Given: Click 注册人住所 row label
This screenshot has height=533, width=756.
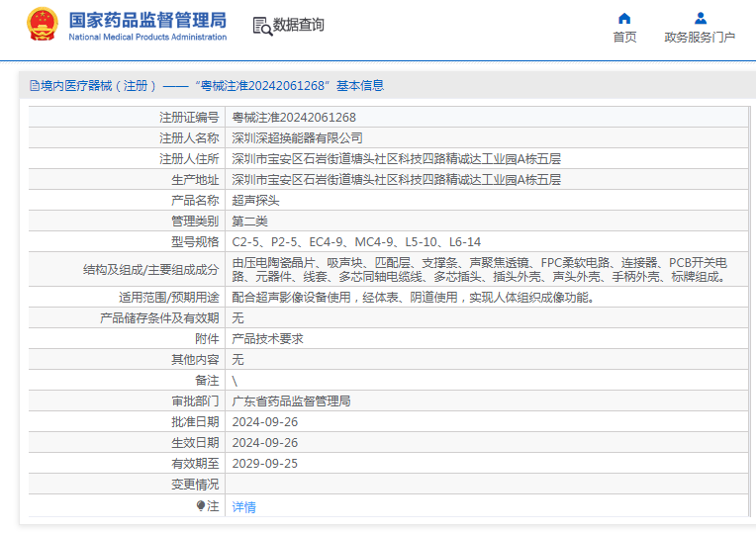Looking at the screenshot, I should click(189, 159).
